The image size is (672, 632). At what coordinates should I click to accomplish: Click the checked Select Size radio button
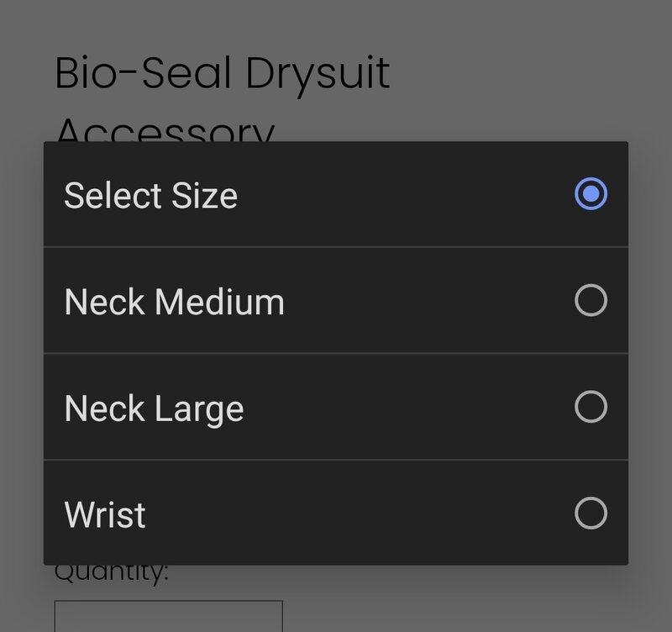pos(591,194)
